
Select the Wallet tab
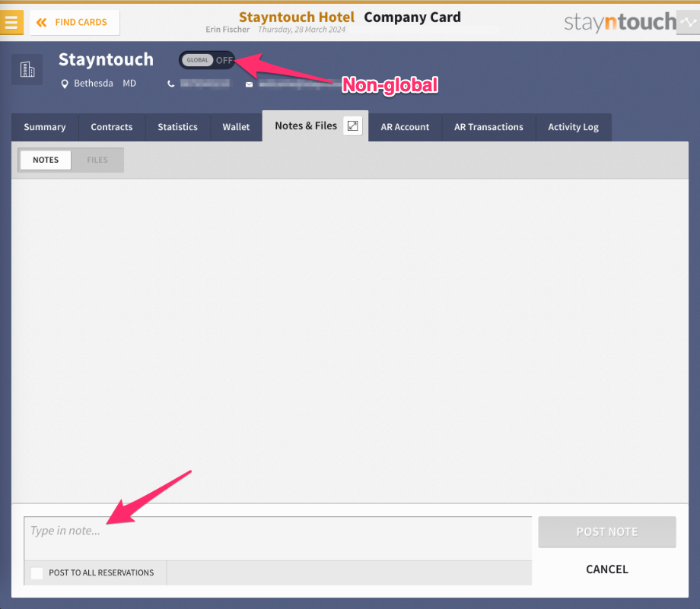(x=236, y=127)
